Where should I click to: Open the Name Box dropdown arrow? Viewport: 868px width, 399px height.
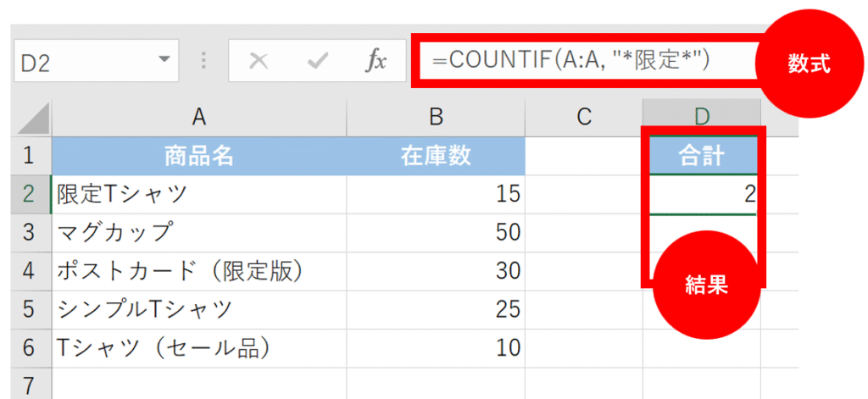(x=164, y=61)
